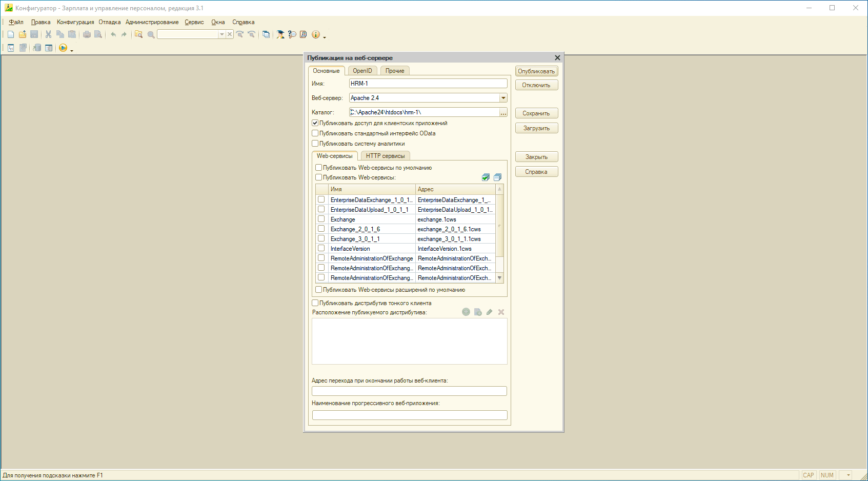868x481 pixels.
Task: Switch to the OpenID tab
Action: tap(362, 71)
